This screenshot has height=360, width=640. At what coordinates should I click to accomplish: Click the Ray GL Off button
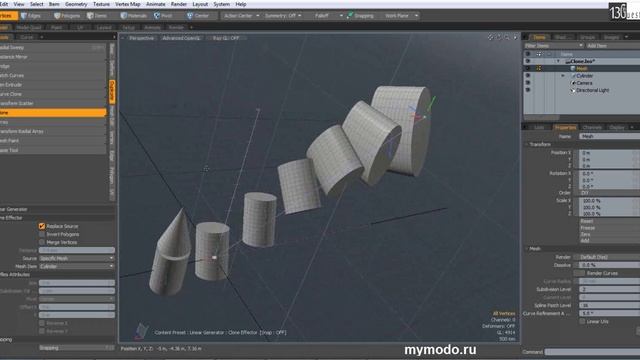[x=226, y=38]
